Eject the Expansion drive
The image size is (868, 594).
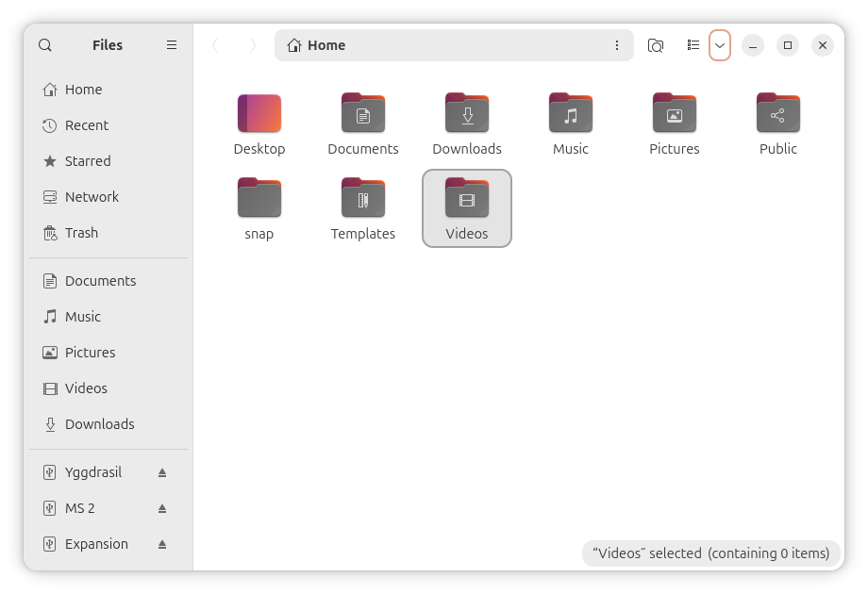click(162, 544)
